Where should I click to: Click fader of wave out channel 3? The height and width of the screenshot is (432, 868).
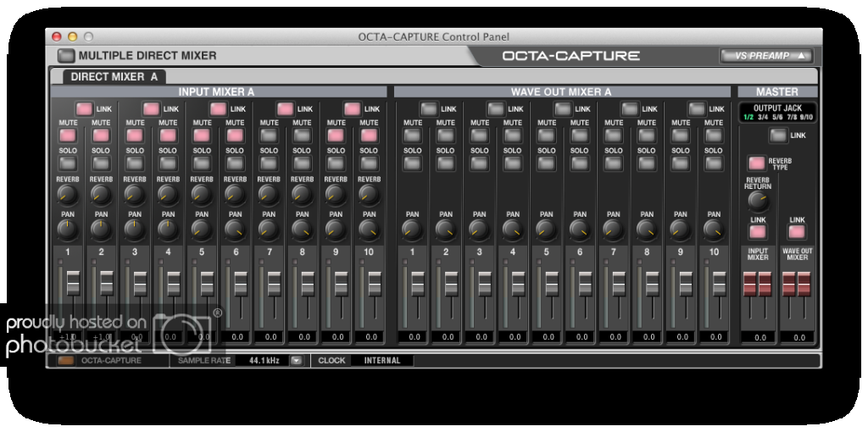(x=485, y=283)
